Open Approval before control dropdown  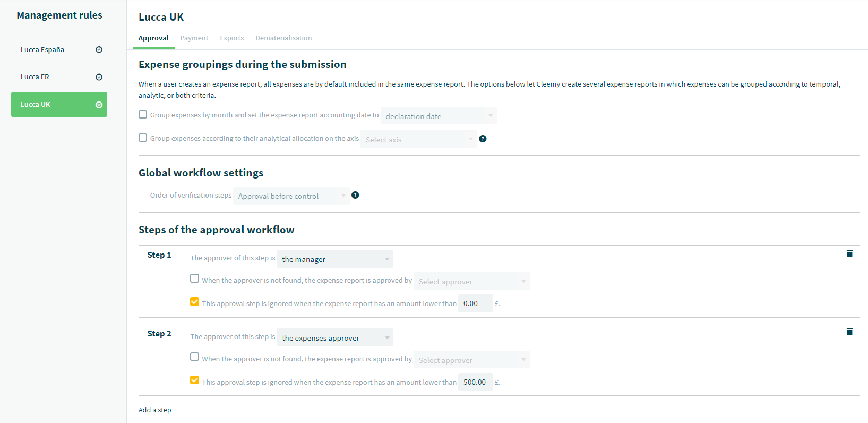click(291, 196)
